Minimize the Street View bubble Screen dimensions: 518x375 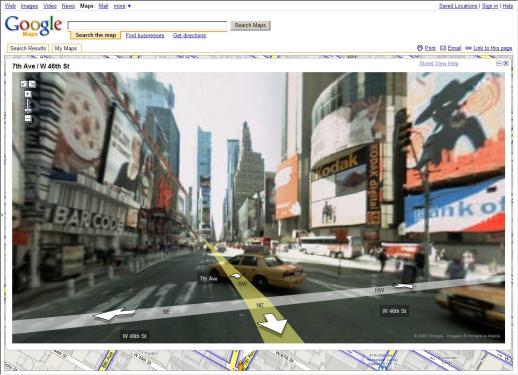coord(499,63)
